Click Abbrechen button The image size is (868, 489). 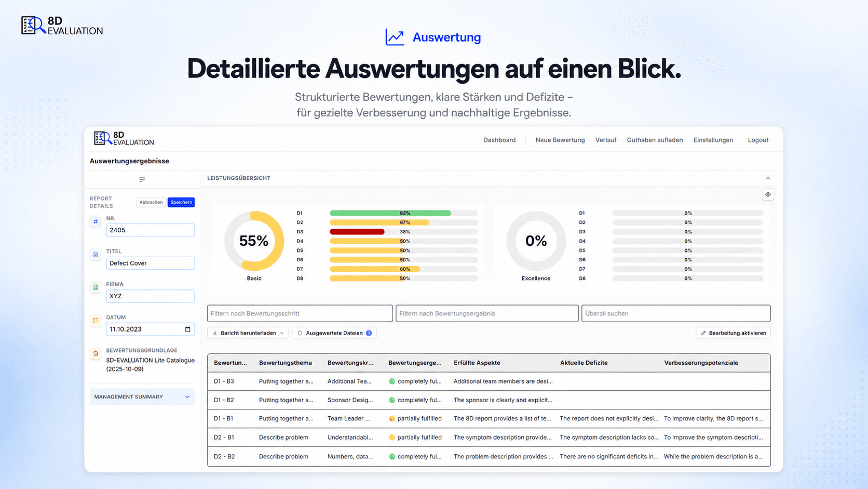[x=151, y=202]
